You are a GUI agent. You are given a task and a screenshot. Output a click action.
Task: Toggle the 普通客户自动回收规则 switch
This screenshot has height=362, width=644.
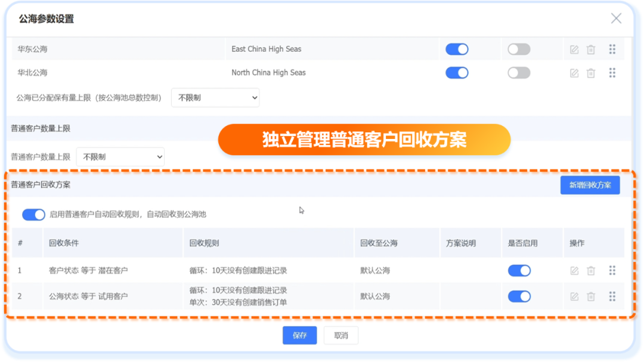click(34, 214)
